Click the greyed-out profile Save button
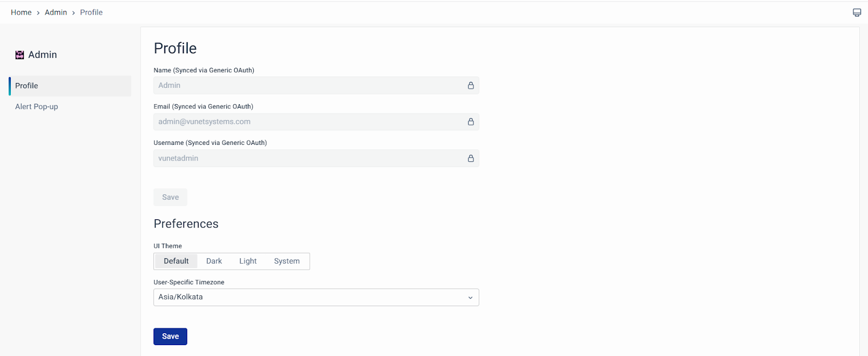The height and width of the screenshot is (356, 868). (x=170, y=198)
